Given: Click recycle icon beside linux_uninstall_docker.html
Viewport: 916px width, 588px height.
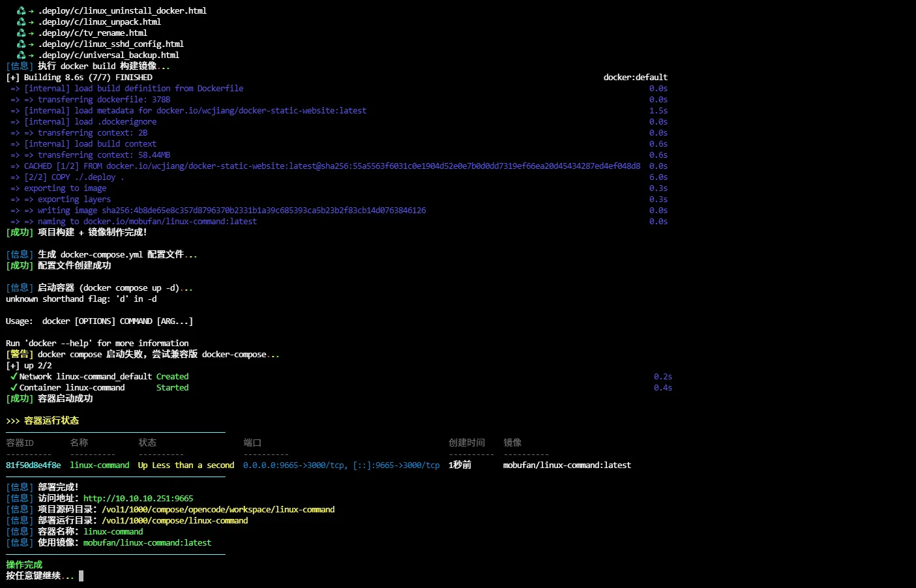Looking at the screenshot, I should (x=21, y=11).
